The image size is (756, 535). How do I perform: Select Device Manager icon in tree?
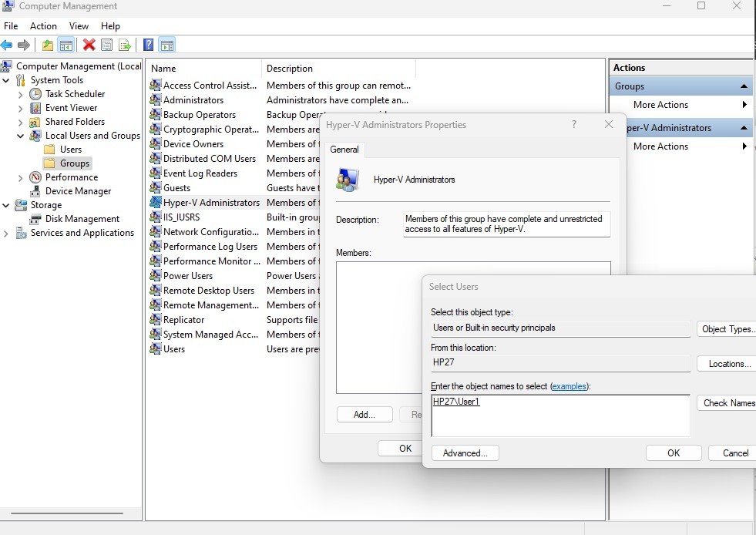tap(35, 191)
